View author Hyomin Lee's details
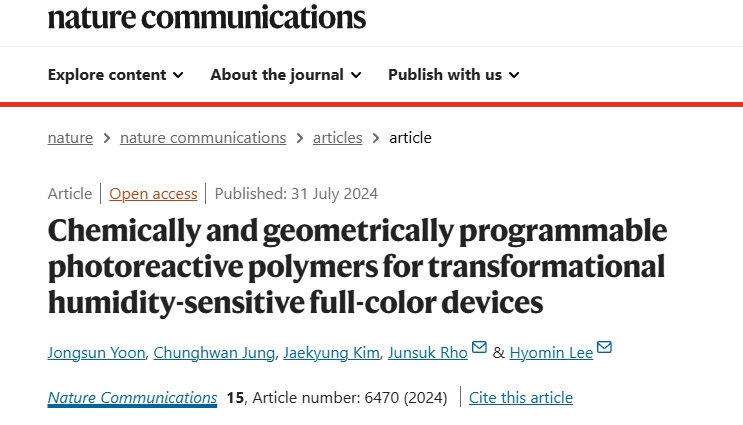743x425 pixels. (551, 353)
